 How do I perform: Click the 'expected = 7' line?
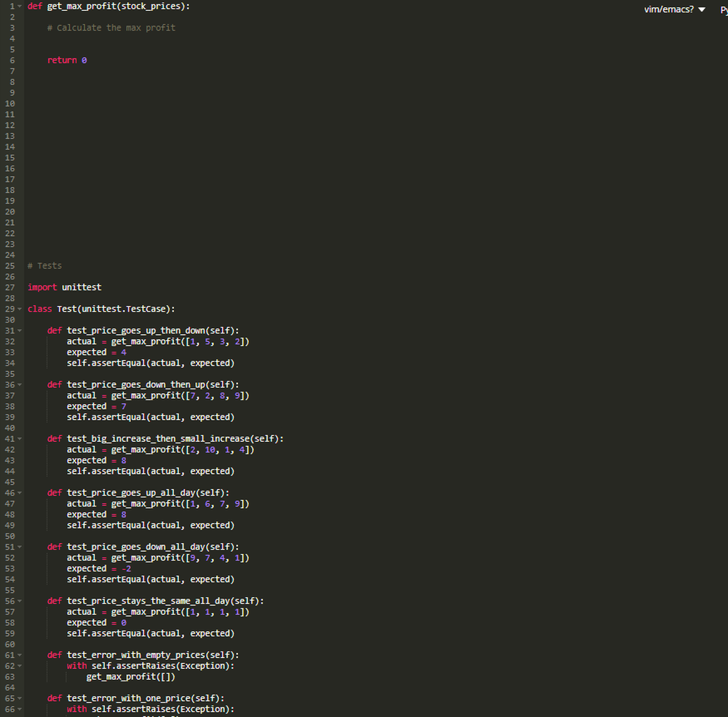tap(97, 406)
